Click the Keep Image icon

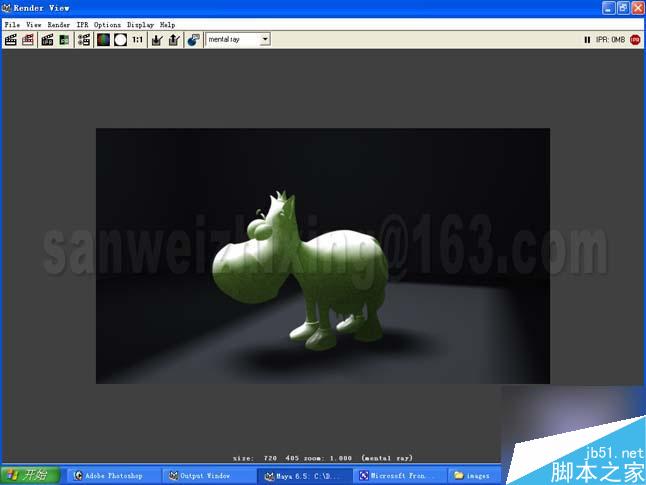(x=157, y=40)
